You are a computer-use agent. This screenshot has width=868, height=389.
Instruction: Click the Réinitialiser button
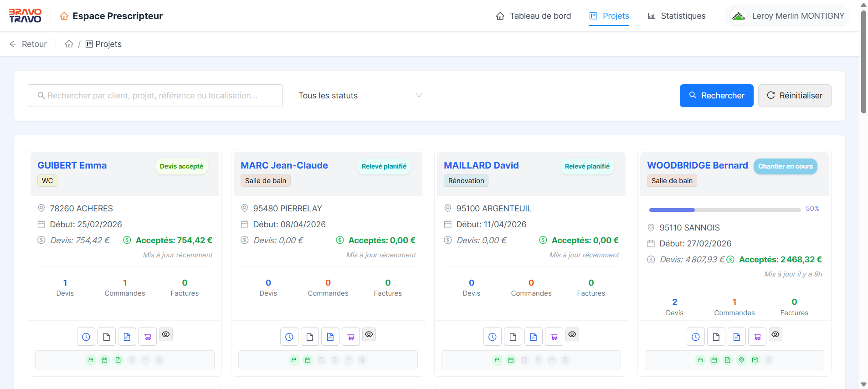795,96
